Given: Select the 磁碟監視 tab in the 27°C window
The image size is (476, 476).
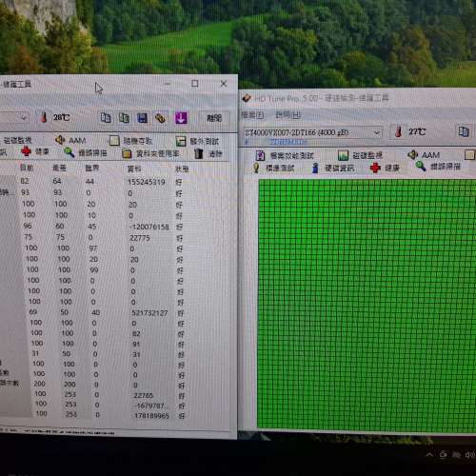Looking at the screenshot, I should tap(360, 155).
